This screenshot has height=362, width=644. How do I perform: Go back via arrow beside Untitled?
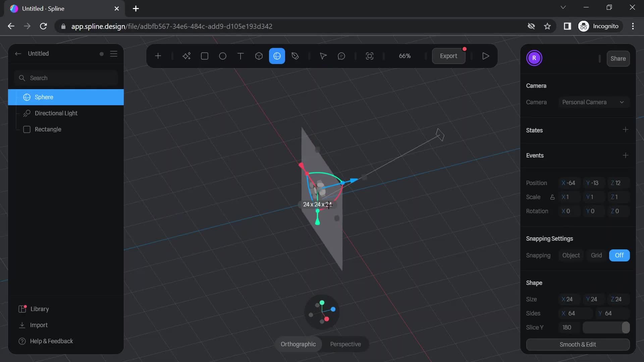(x=18, y=54)
